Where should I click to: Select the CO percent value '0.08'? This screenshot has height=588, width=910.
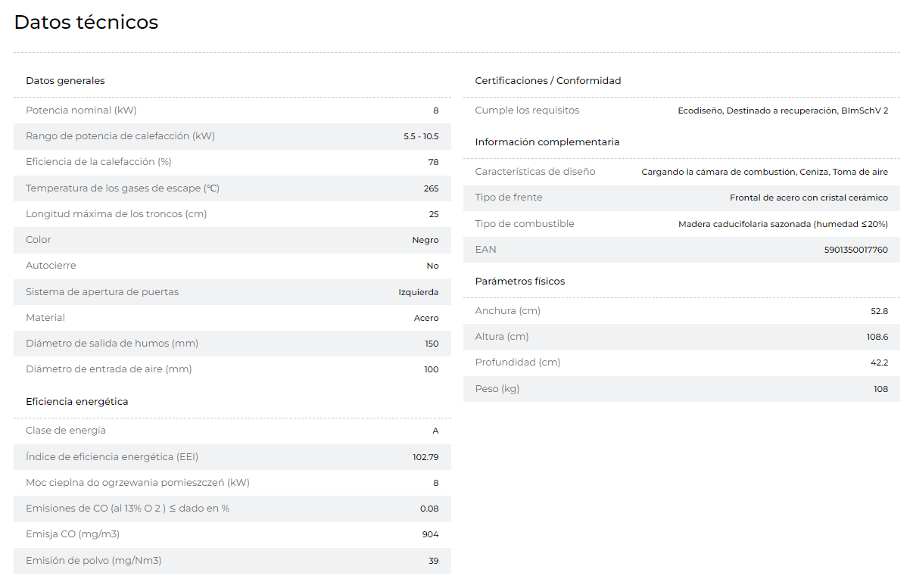click(x=429, y=509)
